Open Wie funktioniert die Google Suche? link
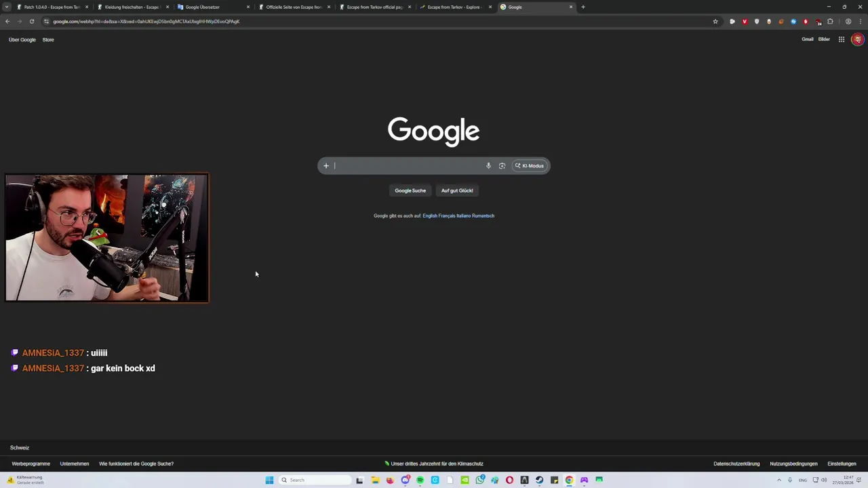The image size is (868, 488). point(136,464)
